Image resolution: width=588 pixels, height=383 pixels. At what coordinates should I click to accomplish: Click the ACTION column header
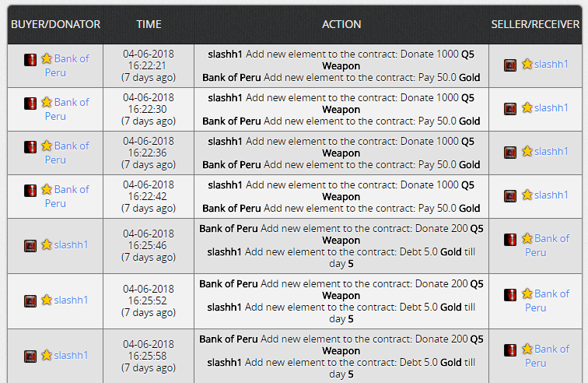[x=341, y=24]
